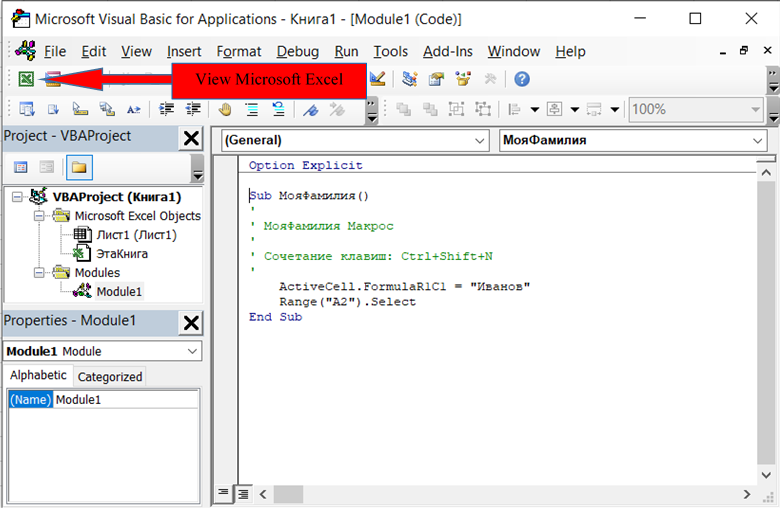Click the code window scroll up arrow
Screen dimensions: 780x510
pyautogui.click(x=766, y=173)
